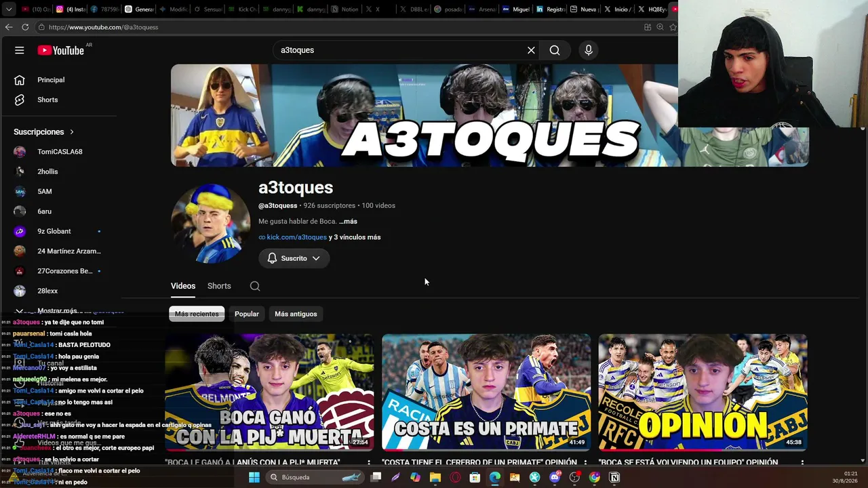Open the Costa primate video title link
Viewport: 868px width, 488px height.
point(479,463)
